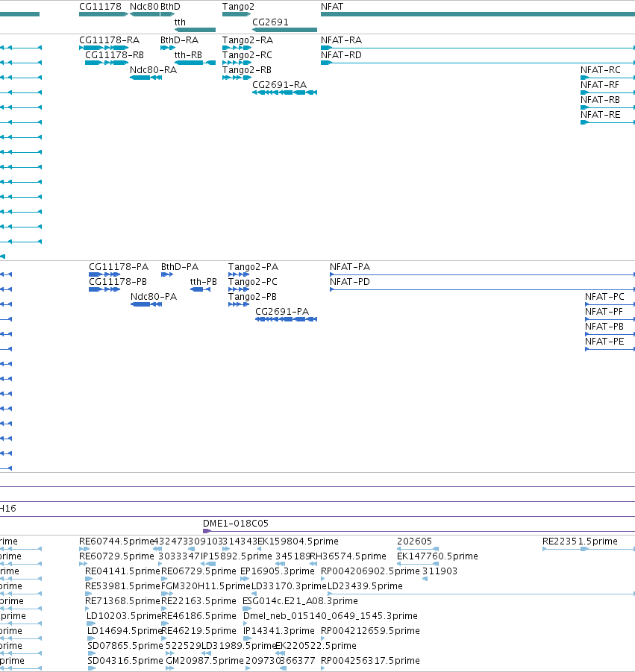Select transcript BthD-RA label
The height and width of the screenshot is (672, 635).
179,40
